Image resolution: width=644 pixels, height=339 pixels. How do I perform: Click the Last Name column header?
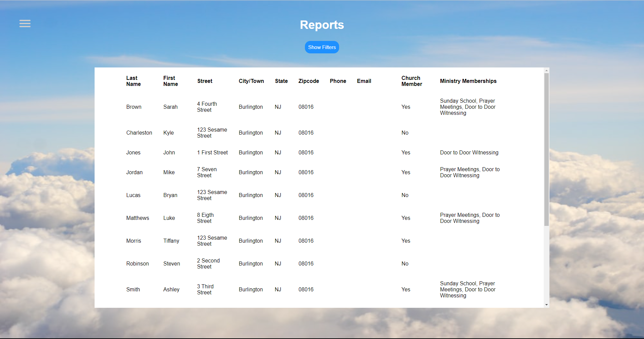(133, 81)
